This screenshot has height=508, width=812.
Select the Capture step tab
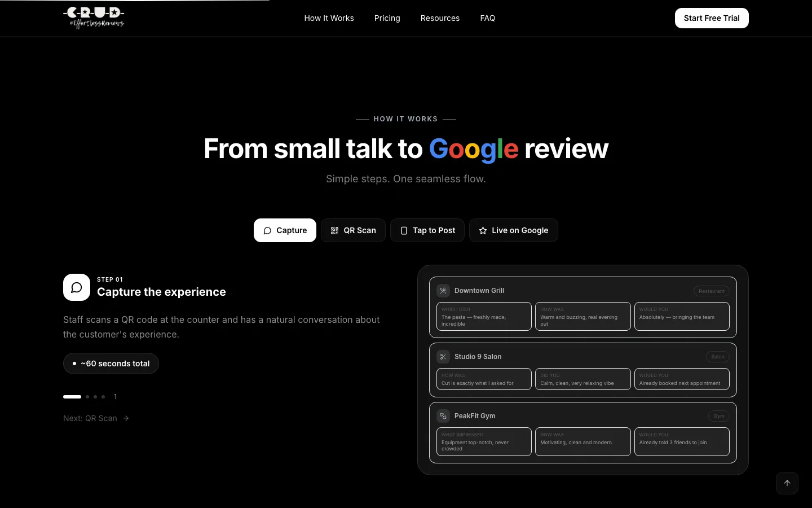tap(285, 230)
